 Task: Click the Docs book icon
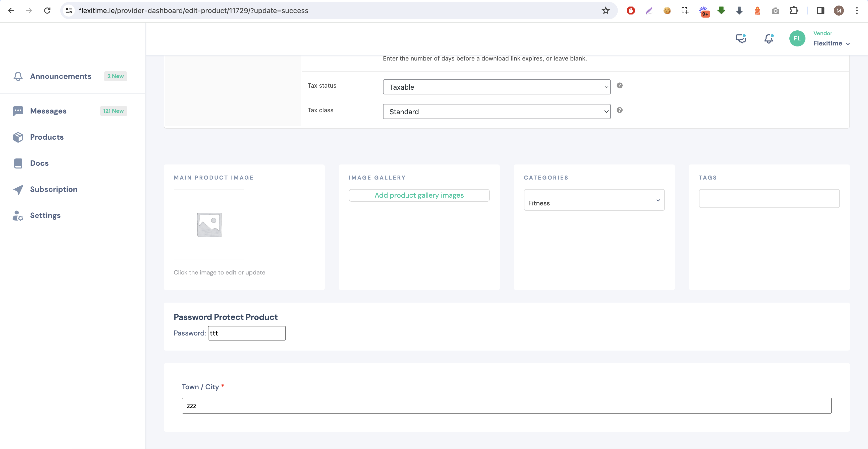pyautogui.click(x=18, y=163)
